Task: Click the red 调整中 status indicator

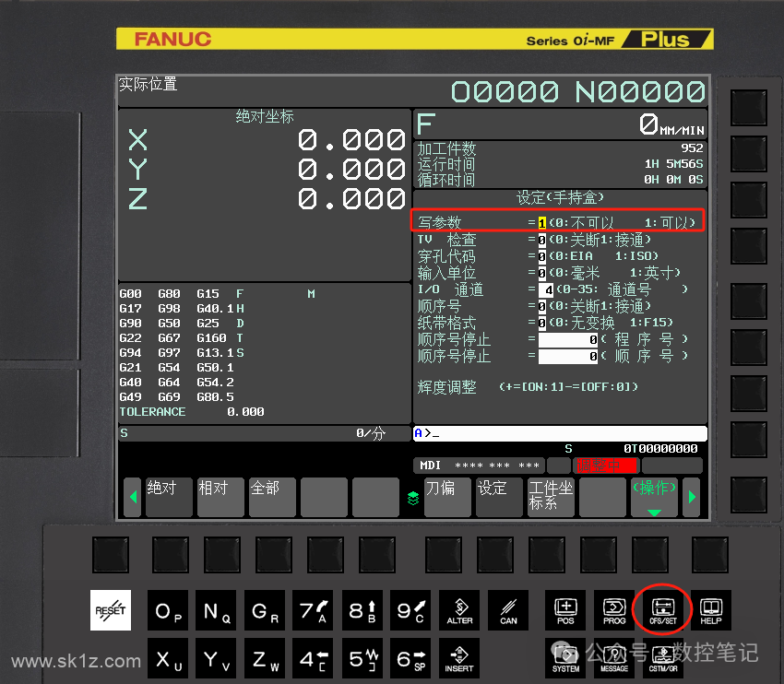Action: 605,466
